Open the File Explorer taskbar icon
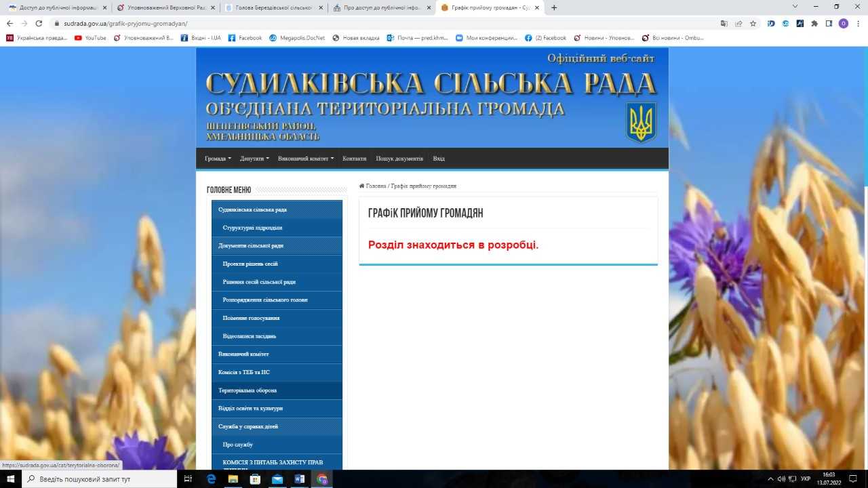868x488 pixels. [233, 479]
